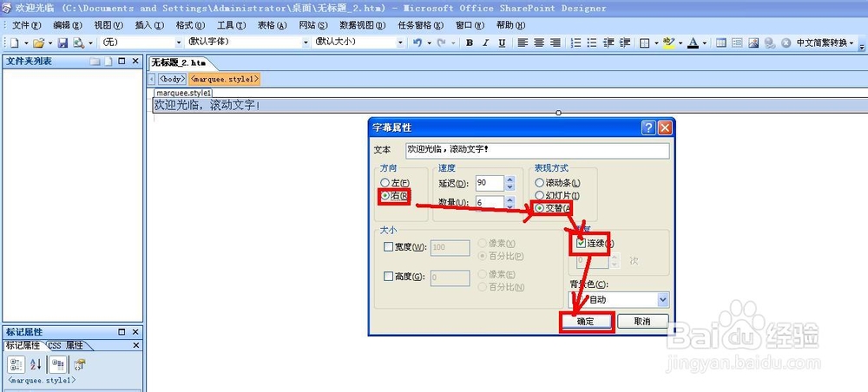Click the increase indent icon

pyautogui.click(x=625, y=42)
